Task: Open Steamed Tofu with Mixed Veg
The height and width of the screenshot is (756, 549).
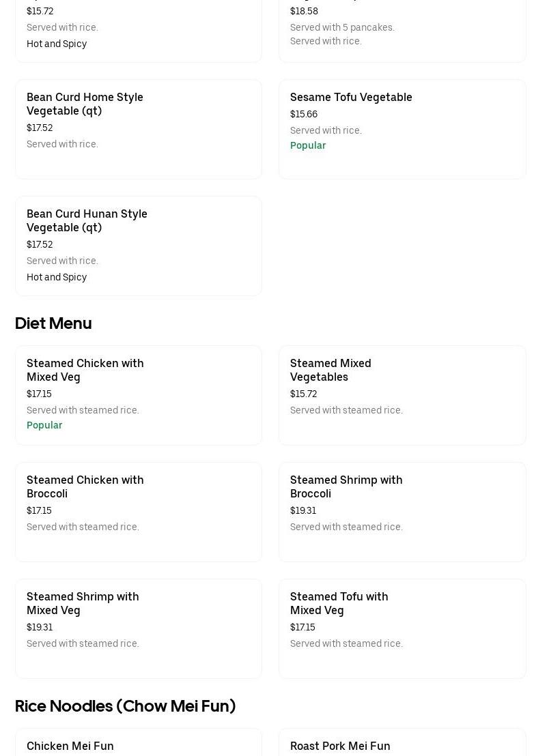Action: tap(339, 603)
